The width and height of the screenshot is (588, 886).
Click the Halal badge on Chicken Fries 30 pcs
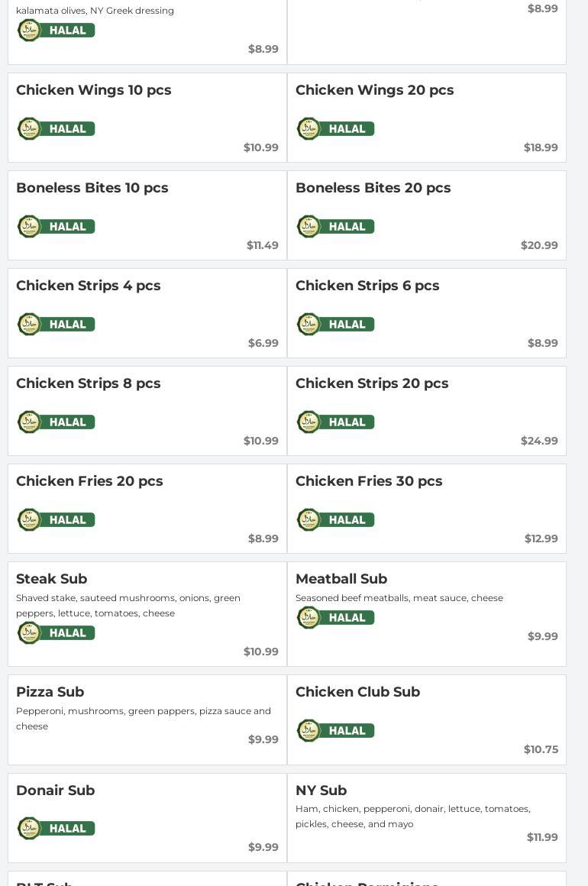pos(336,519)
